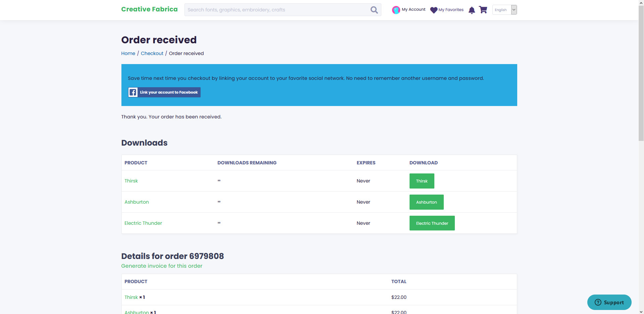Open the Support help widget
644x314 pixels.
(x=609, y=302)
